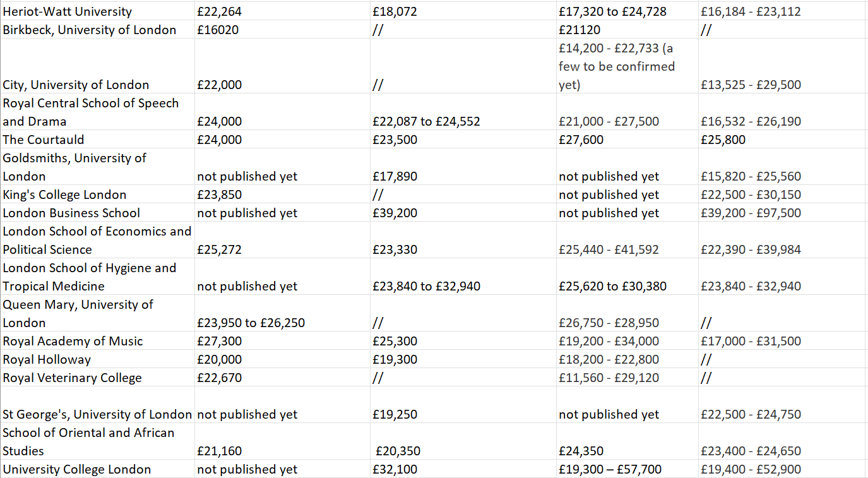Screen dimensions: 868x478
Task: Select the £27,600 fee cell
Action: pos(581,140)
